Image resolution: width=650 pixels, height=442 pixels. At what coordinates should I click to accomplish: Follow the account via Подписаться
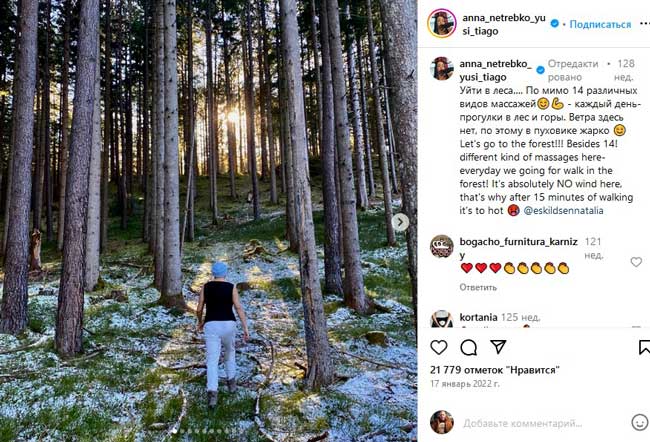(x=600, y=24)
